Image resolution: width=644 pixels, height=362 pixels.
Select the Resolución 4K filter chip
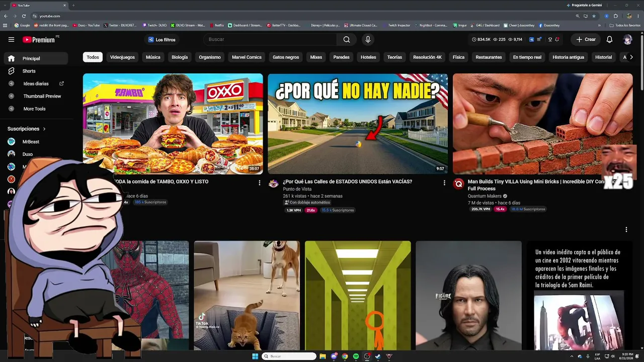click(427, 57)
